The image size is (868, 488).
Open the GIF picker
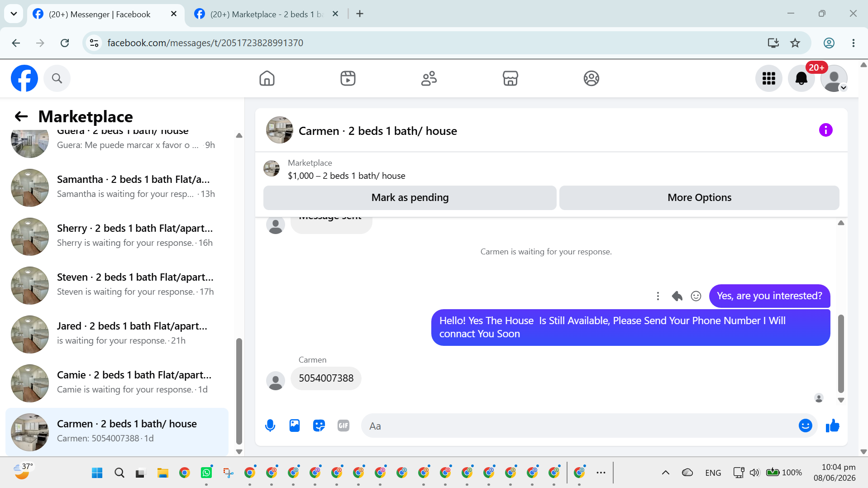(343, 426)
